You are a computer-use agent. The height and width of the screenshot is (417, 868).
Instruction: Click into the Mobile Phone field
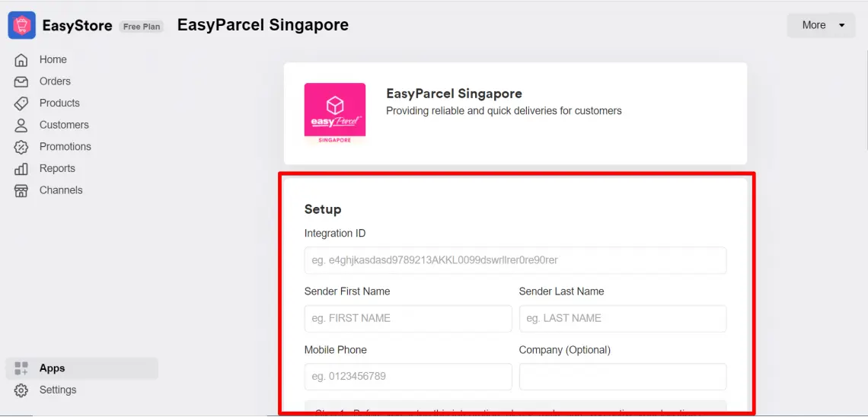(x=407, y=377)
